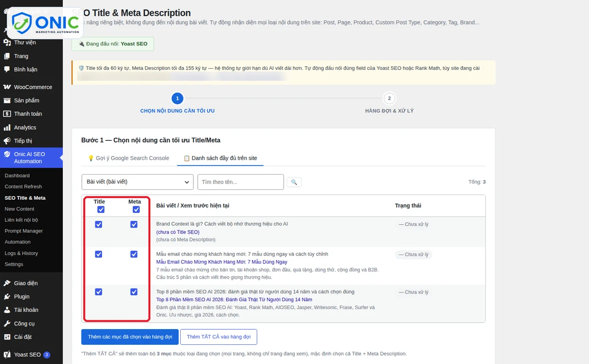Go to the Prompt Manager submenu item
The width and height of the screenshot is (589, 364).
pyautogui.click(x=24, y=231)
